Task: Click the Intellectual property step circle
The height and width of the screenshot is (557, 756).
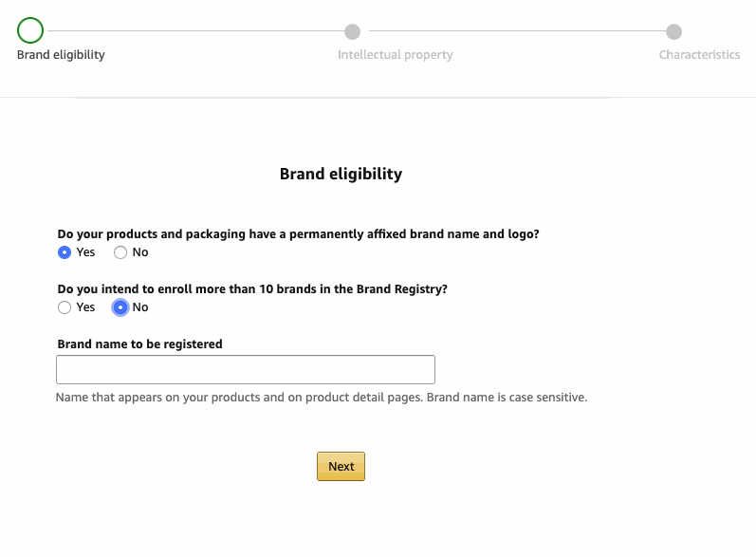Action: (352, 31)
